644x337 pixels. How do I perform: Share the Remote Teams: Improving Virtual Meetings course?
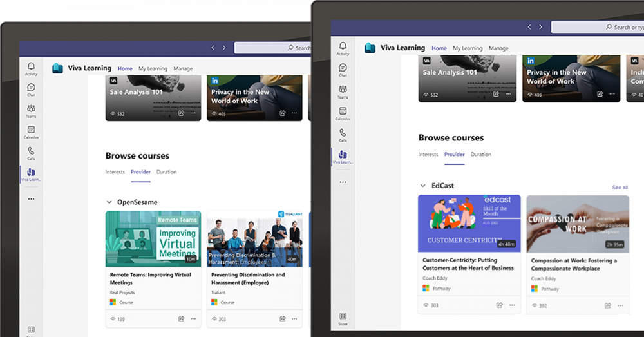181,318
